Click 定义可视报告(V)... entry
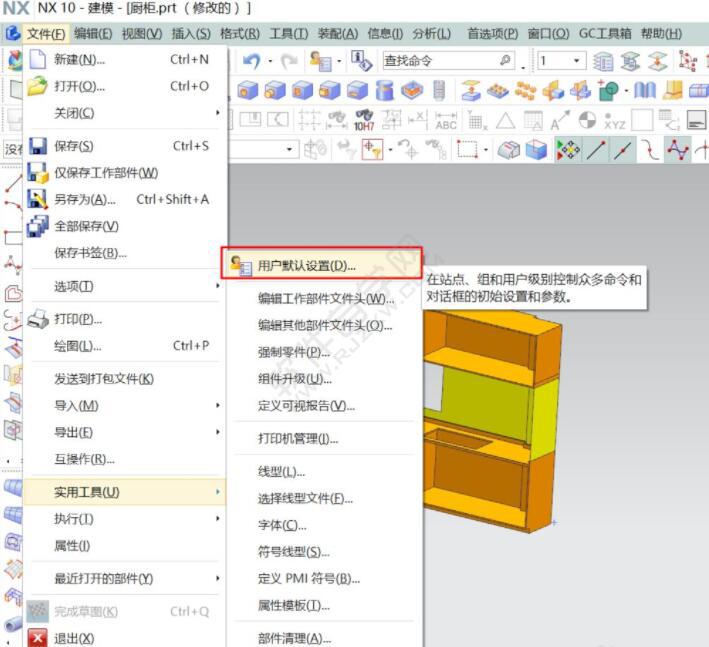Screen dimensions: 709x647 [323, 406]
